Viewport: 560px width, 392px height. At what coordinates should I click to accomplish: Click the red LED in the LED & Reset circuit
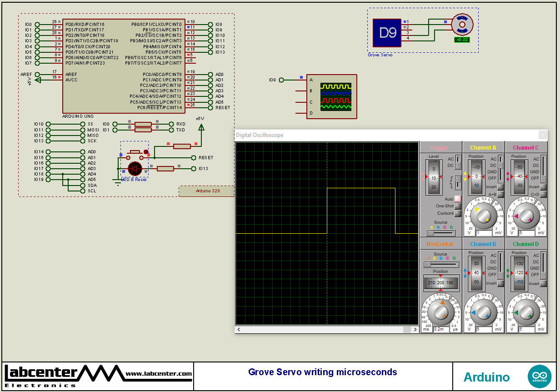135,169
